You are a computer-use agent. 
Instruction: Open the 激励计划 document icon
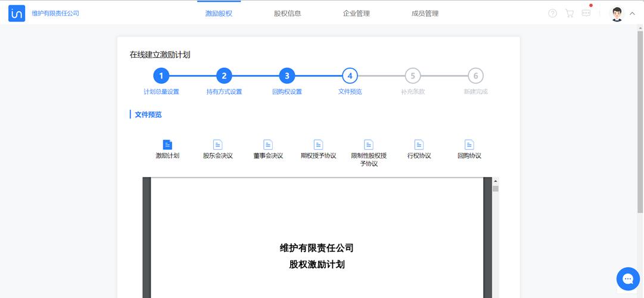(x=167, y=145)
